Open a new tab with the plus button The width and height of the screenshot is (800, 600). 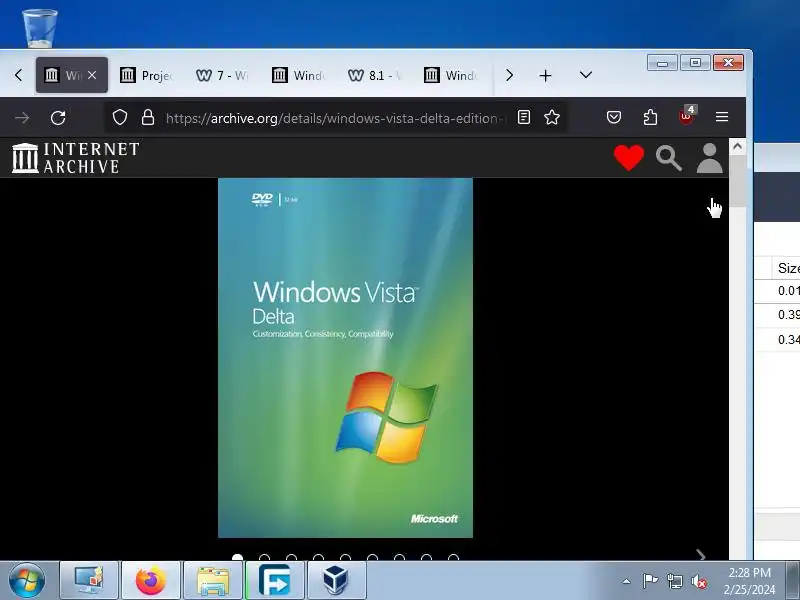545,76
